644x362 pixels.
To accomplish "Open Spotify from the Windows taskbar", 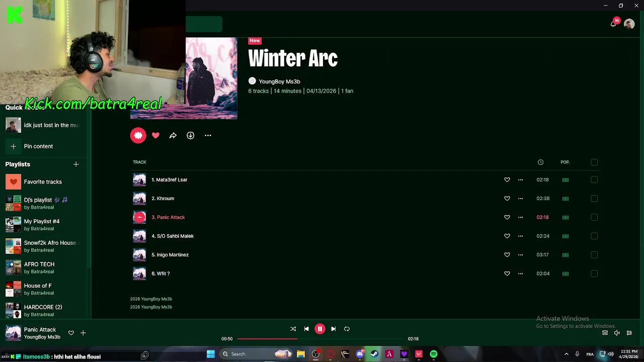I will (433, 354).
